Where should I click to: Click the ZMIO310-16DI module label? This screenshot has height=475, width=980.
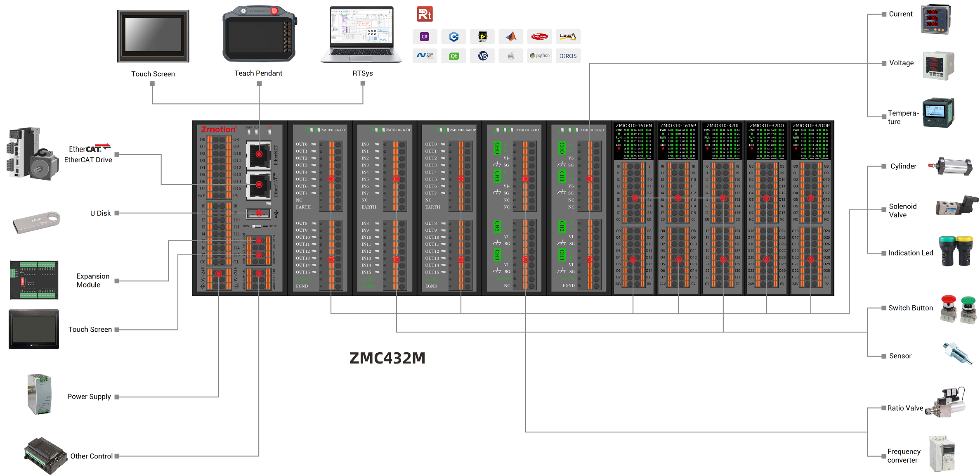(398, 130)
